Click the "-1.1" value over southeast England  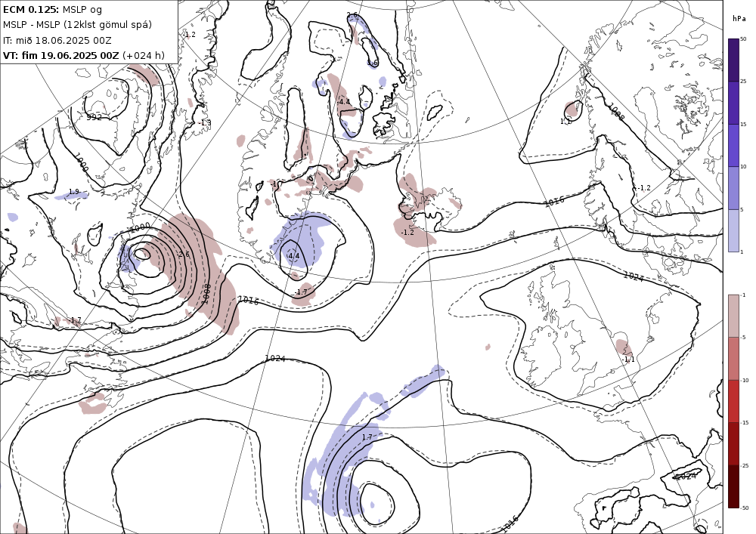point(627,360)
